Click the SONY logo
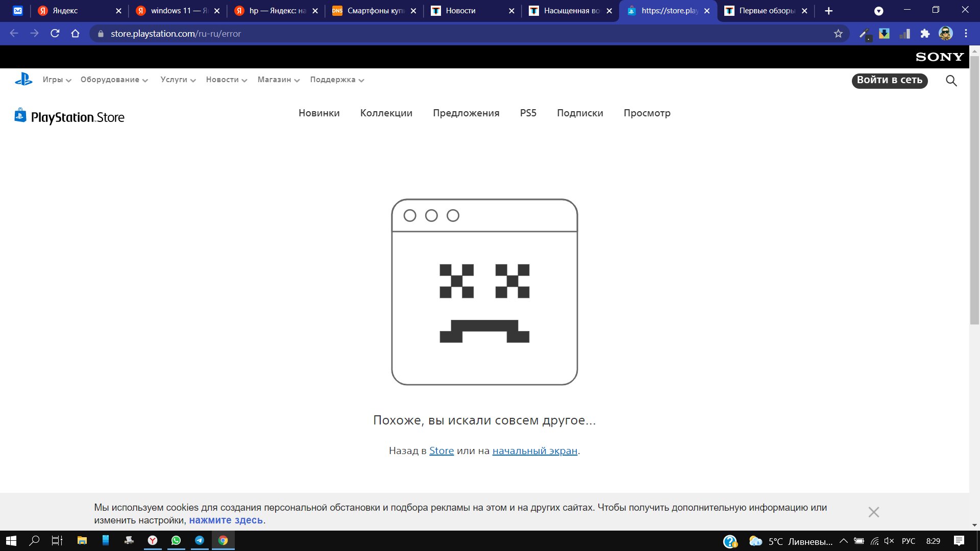Image resolution: width=980 pixels, height=551 pixels. (x=940, y=57)
